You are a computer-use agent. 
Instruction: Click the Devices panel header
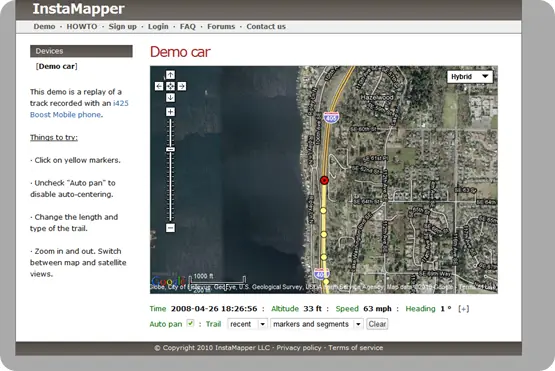click(81, 51)
